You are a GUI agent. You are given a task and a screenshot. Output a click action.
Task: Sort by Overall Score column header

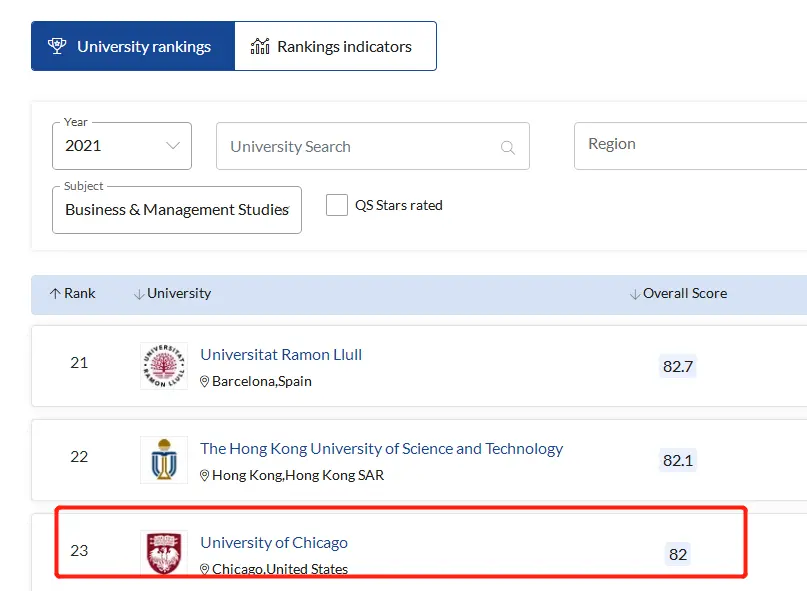point(678,293)
